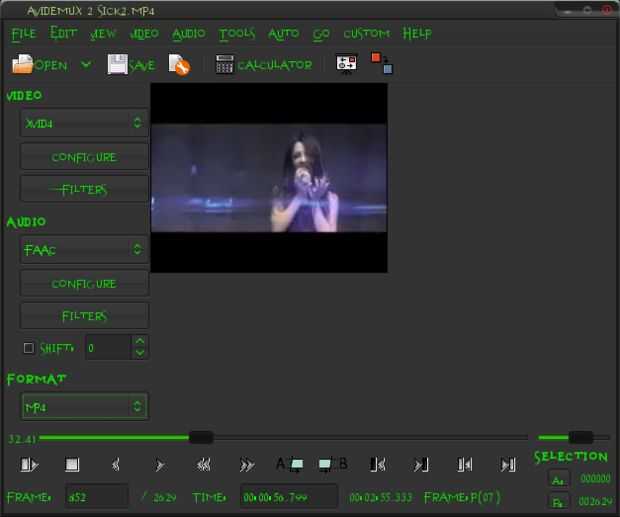The height and width of the screenshot is (517, 620).
Task: Jump to previous keyframe double-arrow
Action: click(204, 465)
